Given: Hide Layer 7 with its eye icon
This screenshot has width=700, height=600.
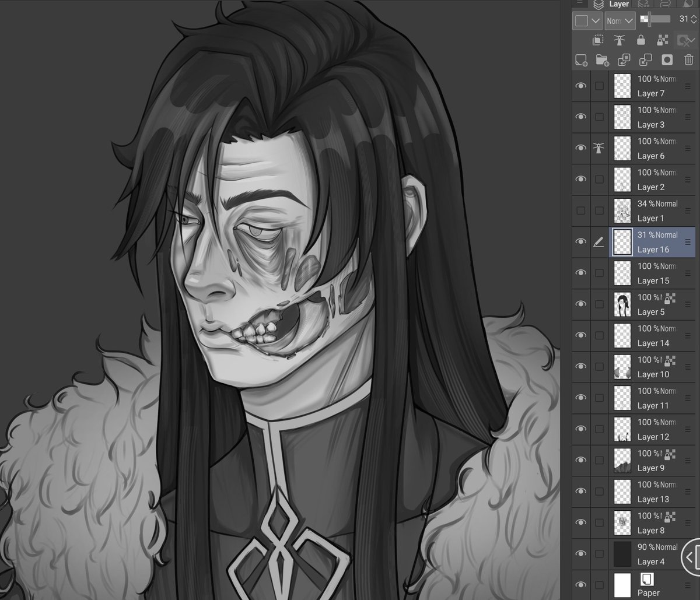Looking at the screenshot, I should [x=580, y=86].
